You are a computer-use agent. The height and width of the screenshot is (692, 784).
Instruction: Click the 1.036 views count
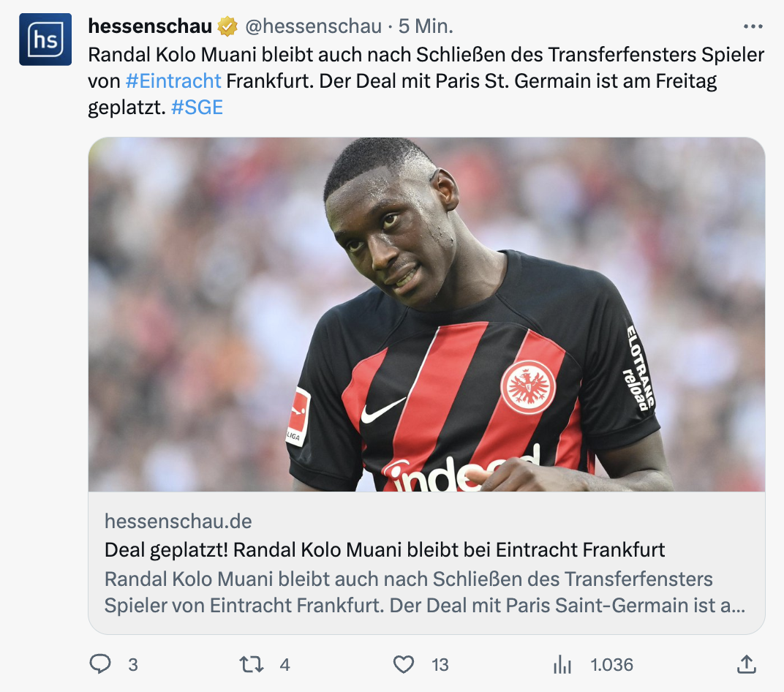pyautogui.click(x=611, y=665)
